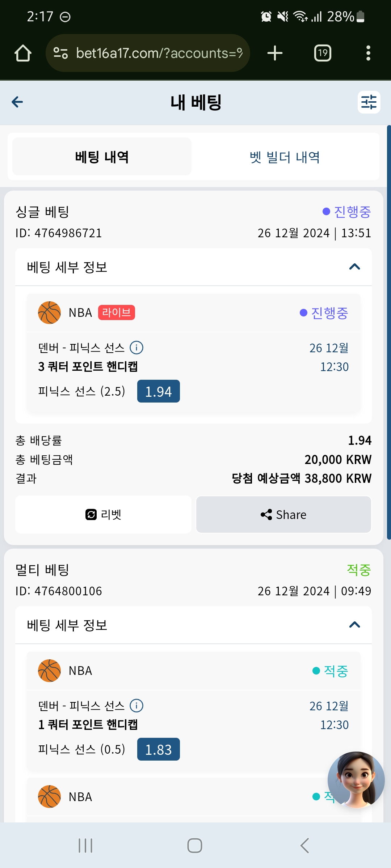Tap the 1.83 odds badge
391x868 pixels.
pos(158,749)
